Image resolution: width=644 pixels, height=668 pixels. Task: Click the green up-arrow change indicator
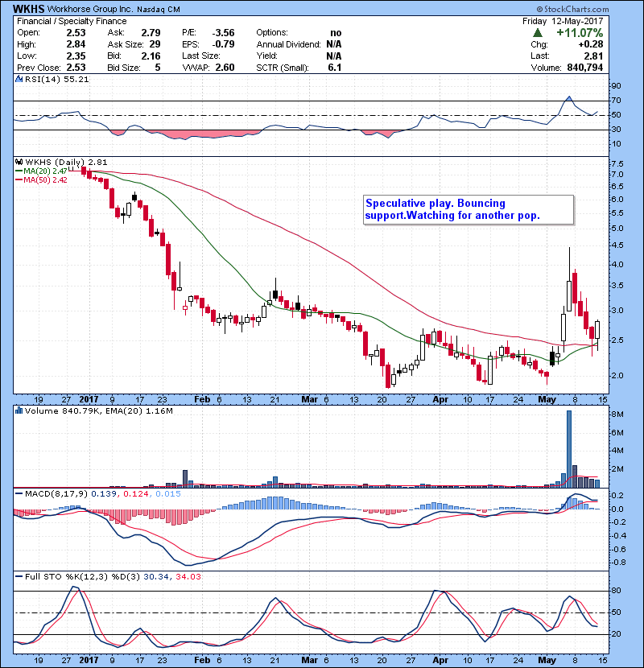pyautogui.click(x=538, y=33)
